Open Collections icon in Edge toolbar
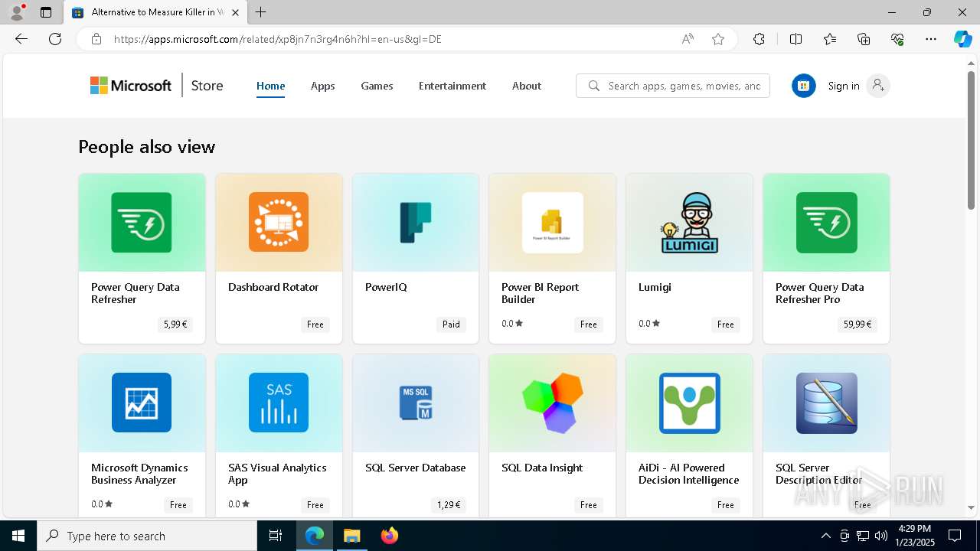 click(x=864, y=39)
